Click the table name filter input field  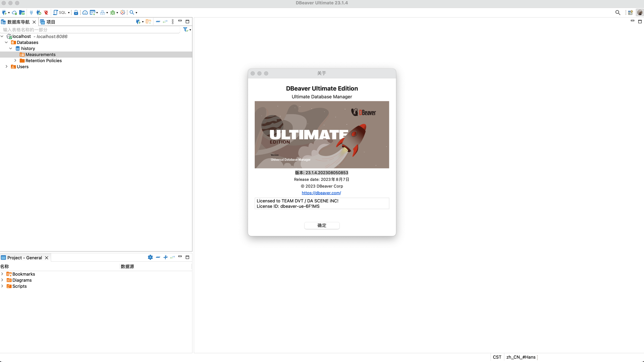coord(90,29)
